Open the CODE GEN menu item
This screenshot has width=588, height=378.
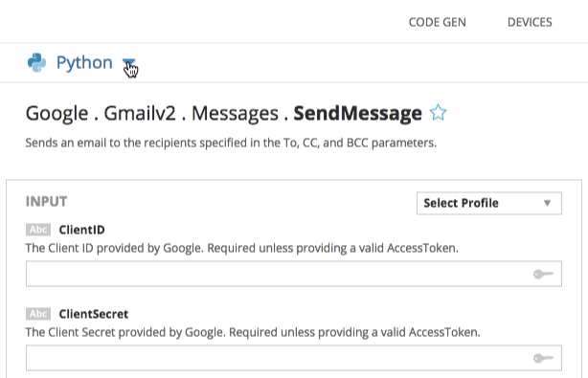[438, 22]
